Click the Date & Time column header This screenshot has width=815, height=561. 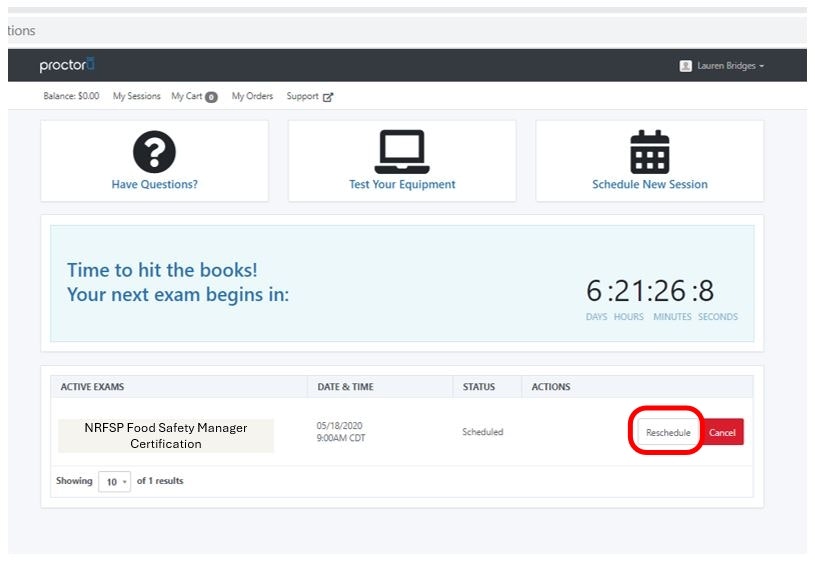coord(345,387)
